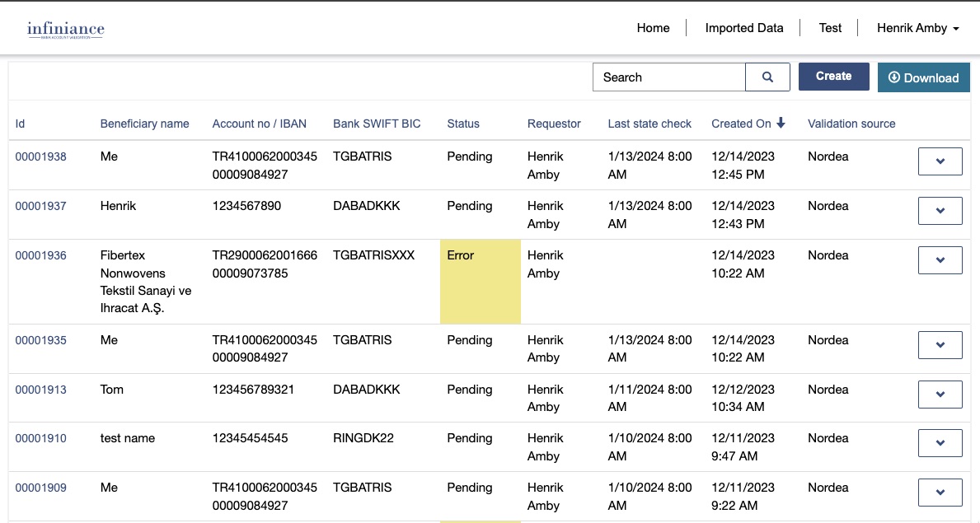This screenshot has height=523, width=980.
Task: Create a new validation record
Action: pyautogui.click(x=833, y=77)
